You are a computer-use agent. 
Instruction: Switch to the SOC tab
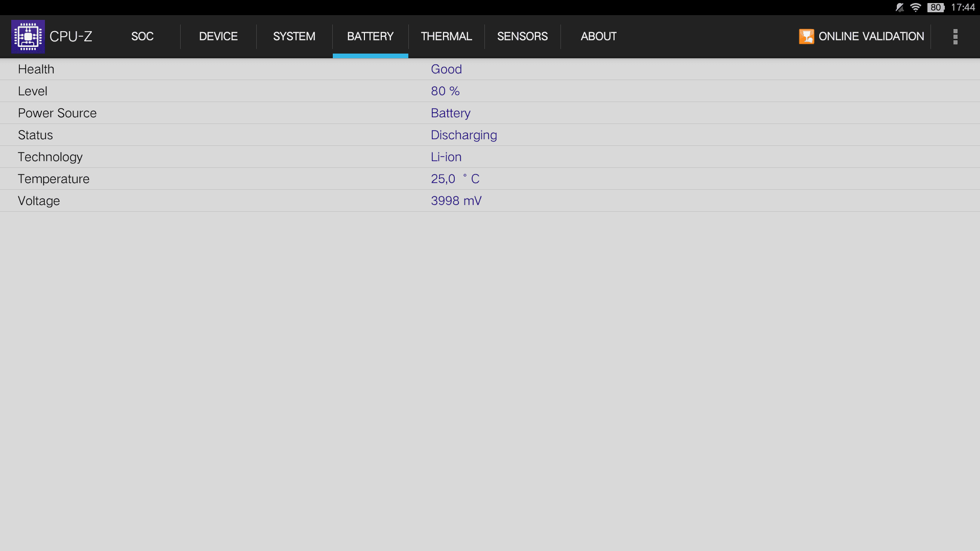(142, 37)
